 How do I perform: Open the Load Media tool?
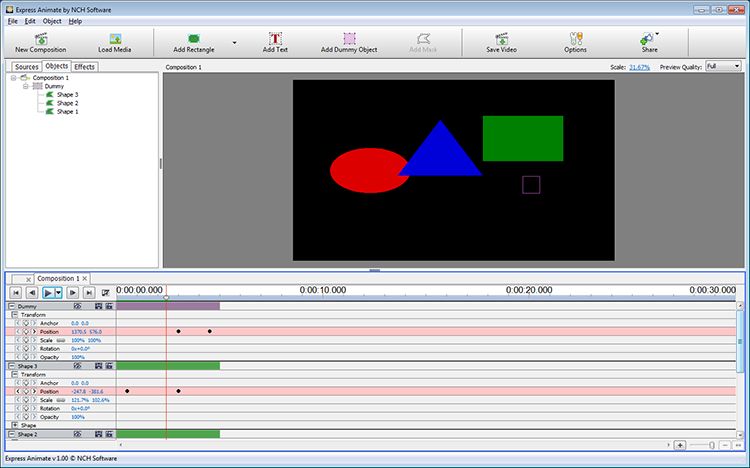pyautogui.click(x=115, y=42)
